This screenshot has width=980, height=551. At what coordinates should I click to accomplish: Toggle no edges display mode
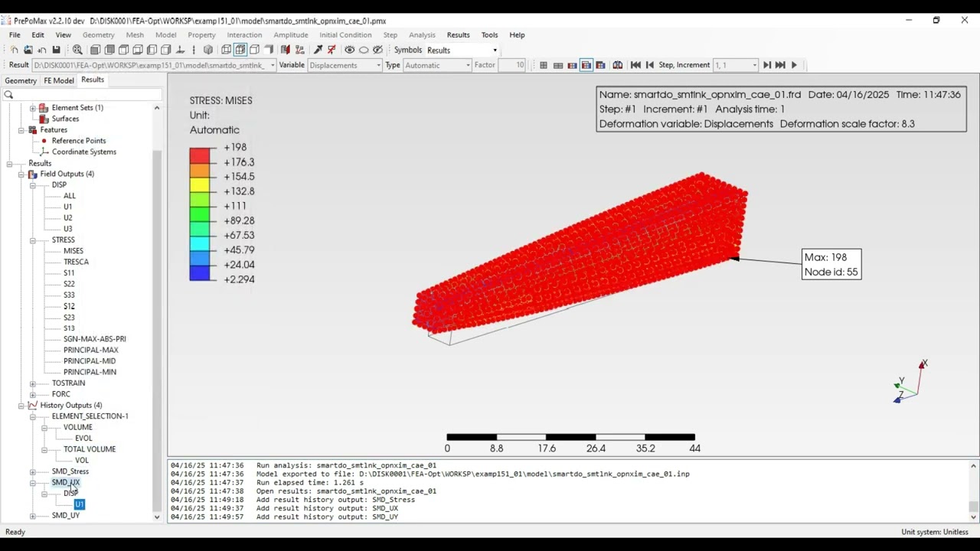coord(269,50)
